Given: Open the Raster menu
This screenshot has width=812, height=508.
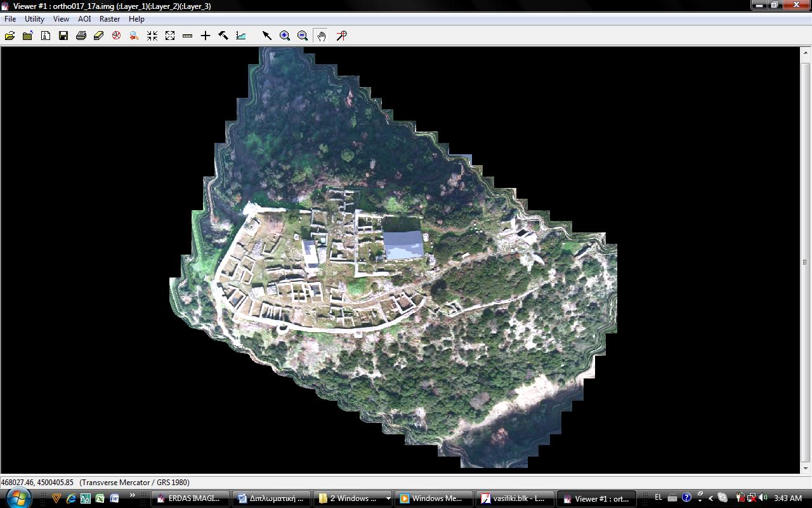Looking at the screenshot, I should 110,19.
